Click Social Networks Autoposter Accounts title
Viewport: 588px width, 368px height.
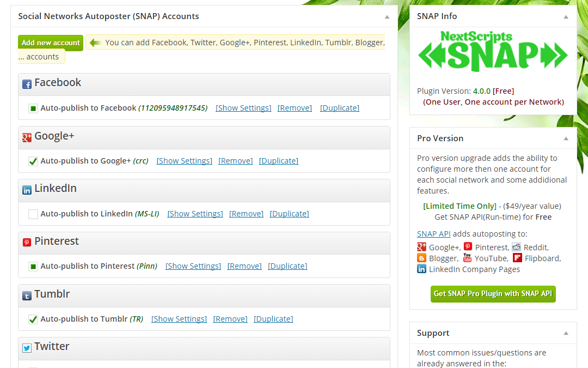[x=109, y=16]
